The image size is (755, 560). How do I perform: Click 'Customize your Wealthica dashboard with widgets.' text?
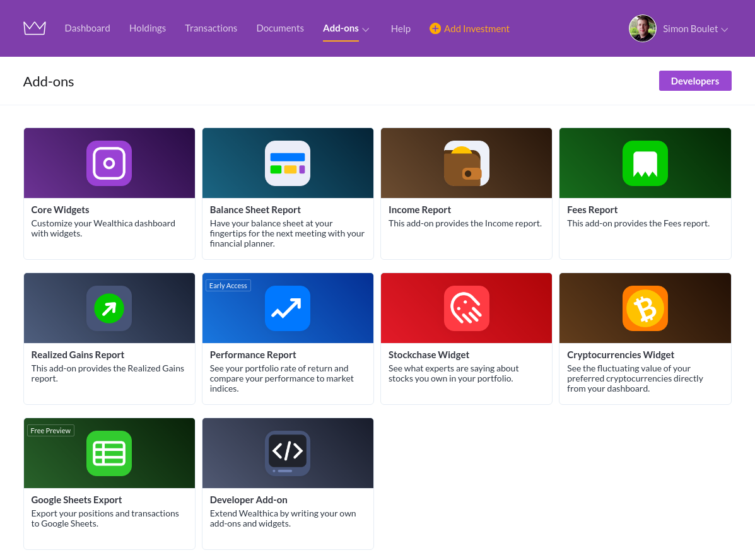pos(103,228)
